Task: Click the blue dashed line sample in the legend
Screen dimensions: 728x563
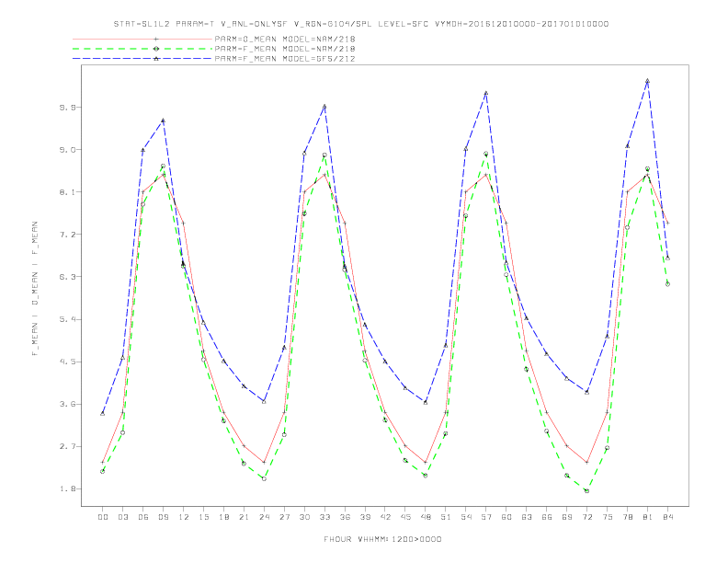Action: (142, 59)
